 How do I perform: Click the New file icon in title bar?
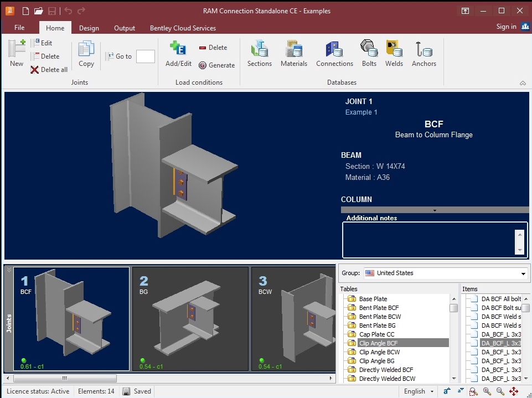[25, 11]
